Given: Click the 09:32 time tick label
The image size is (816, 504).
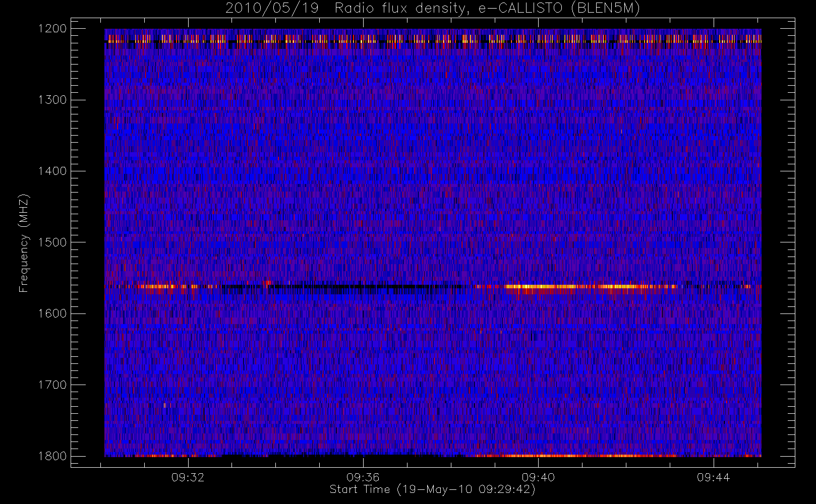Looking at the screenshot, I should point(188,477).
